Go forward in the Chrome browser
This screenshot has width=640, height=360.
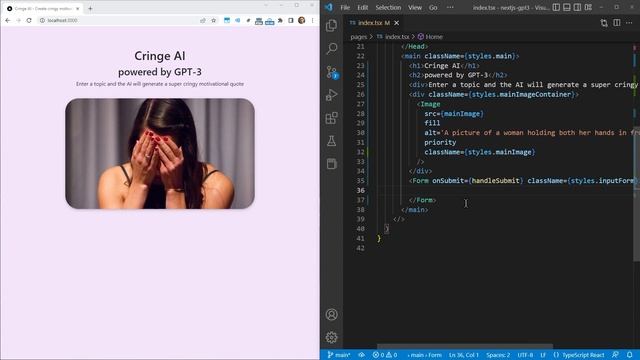point(18,20)
